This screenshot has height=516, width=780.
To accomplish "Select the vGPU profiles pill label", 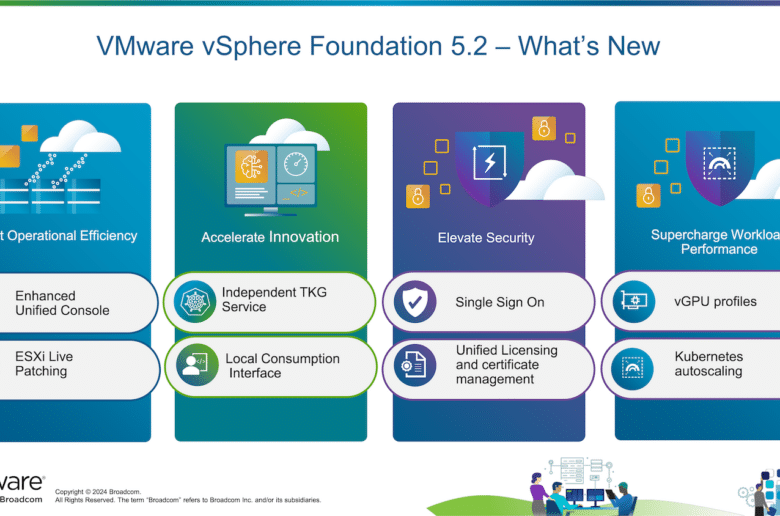I will (715, 301).
